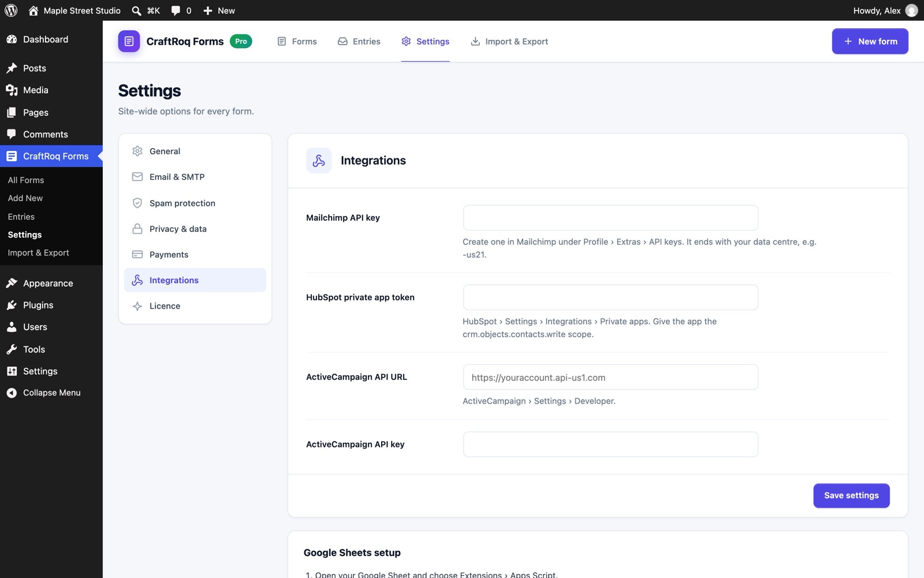Click the green Pro badge
This screenshot has height=578, width=924.
pyautogui.click(x=241, y=42)
